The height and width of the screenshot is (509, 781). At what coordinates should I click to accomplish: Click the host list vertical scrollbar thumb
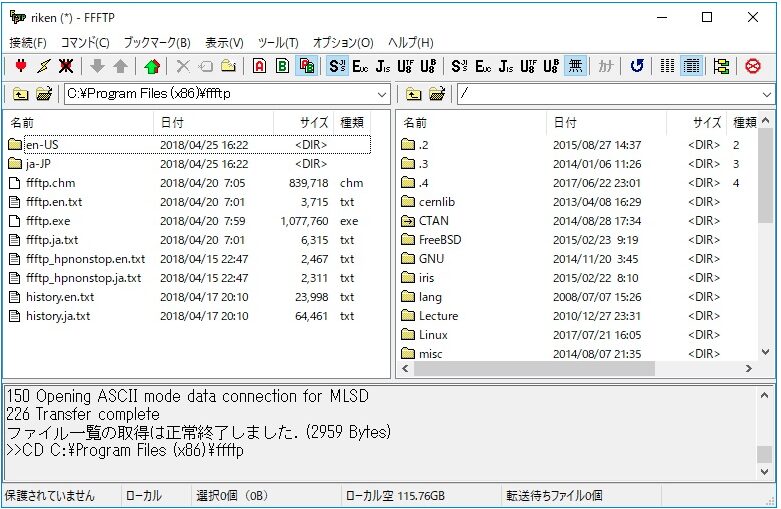[x=766, y=175]
